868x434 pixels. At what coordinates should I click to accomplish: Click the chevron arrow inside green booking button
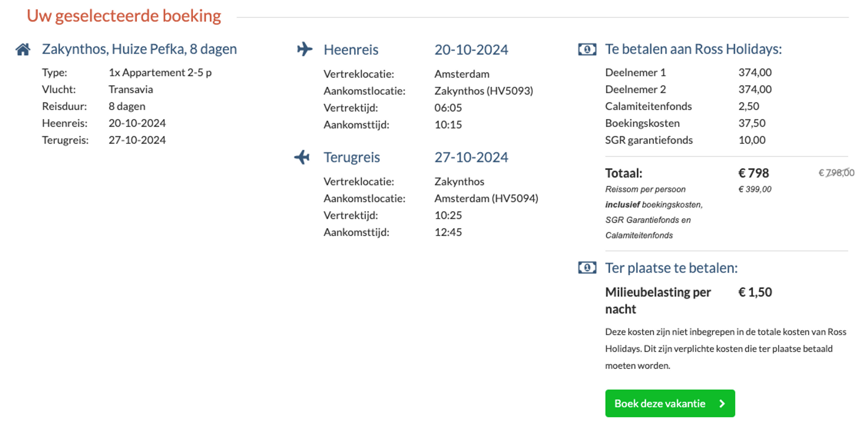point(722,403)
